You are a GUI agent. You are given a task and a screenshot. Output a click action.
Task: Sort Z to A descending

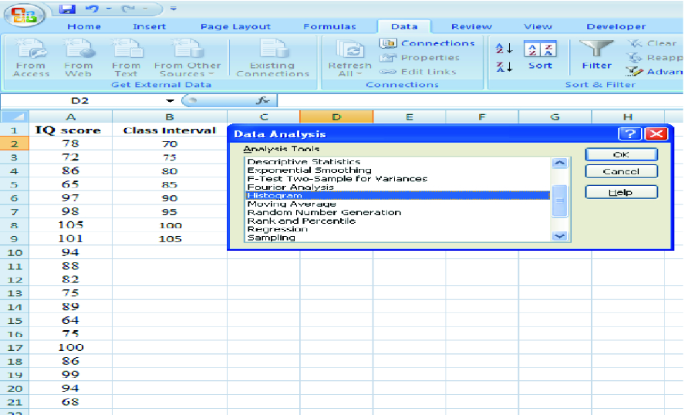[504, 67]
